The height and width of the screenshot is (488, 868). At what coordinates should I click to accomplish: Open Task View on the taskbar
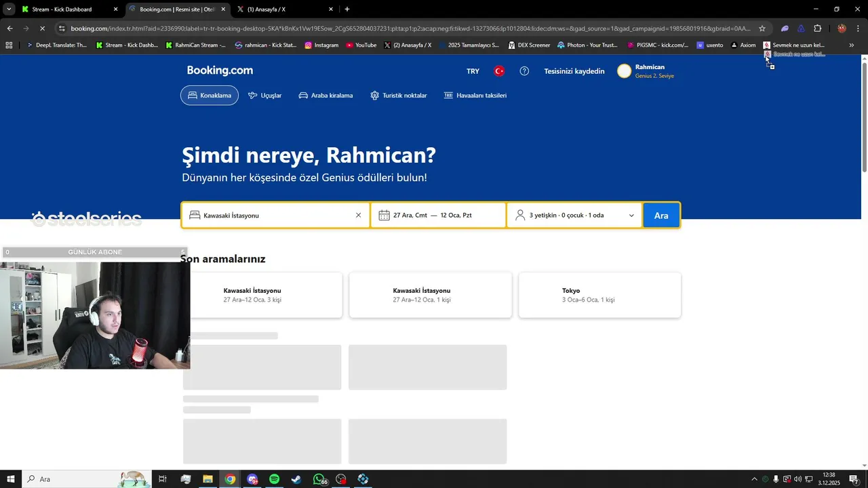tap(163, 479)
